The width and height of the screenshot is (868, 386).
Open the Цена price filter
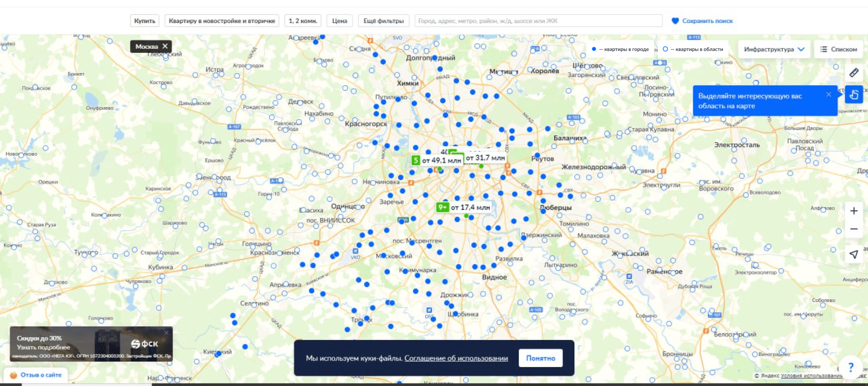click(x=339, y=21)
